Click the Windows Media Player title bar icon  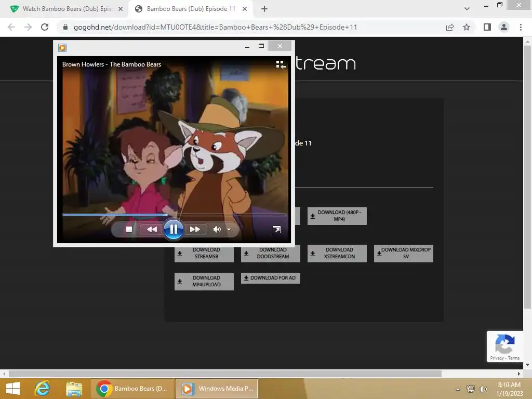tap(62, 47)
